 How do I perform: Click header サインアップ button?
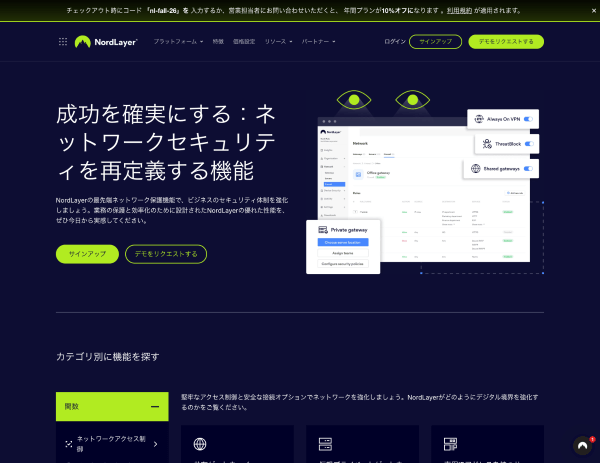point(435,42)
